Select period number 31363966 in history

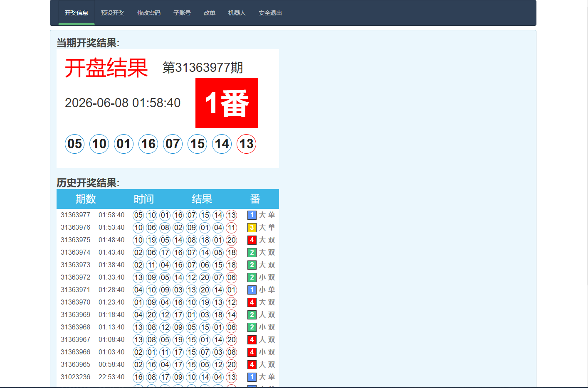point(76,352)
